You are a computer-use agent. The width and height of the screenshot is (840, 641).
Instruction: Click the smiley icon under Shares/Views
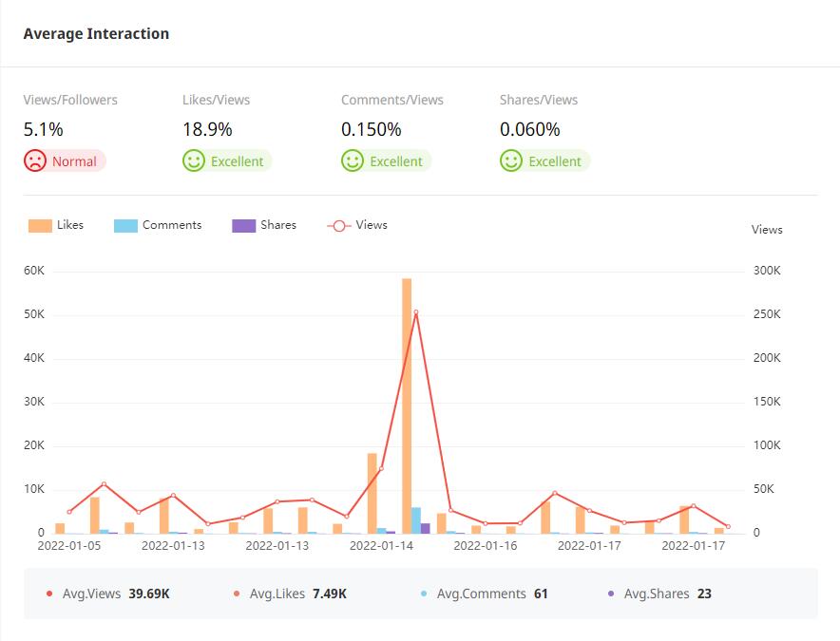[511, 160]
